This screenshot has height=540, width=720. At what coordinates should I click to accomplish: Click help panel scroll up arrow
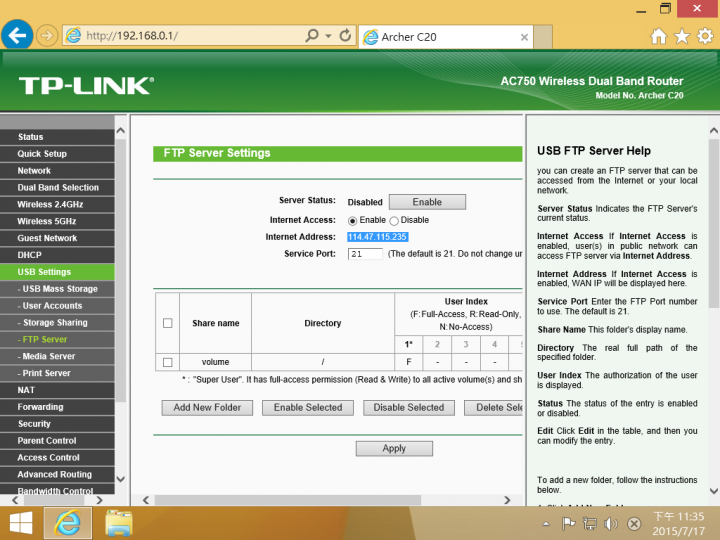tap(714, 131)
